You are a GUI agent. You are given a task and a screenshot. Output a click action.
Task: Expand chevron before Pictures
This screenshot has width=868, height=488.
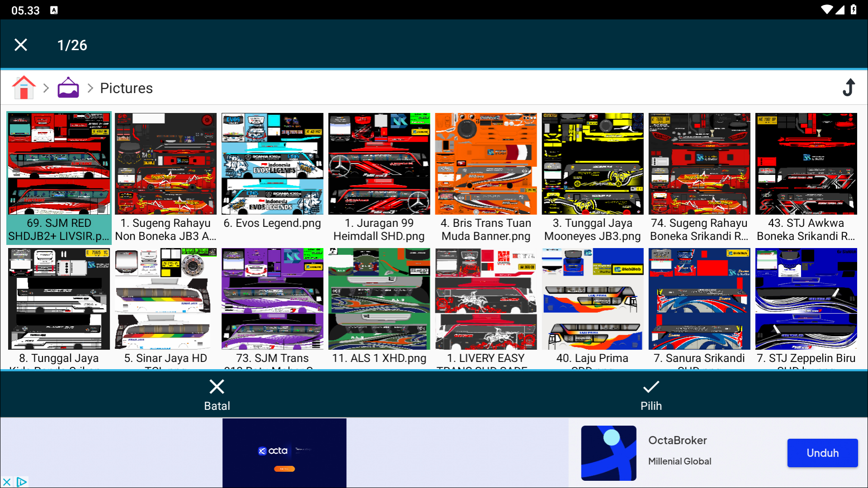pos(90,88)
